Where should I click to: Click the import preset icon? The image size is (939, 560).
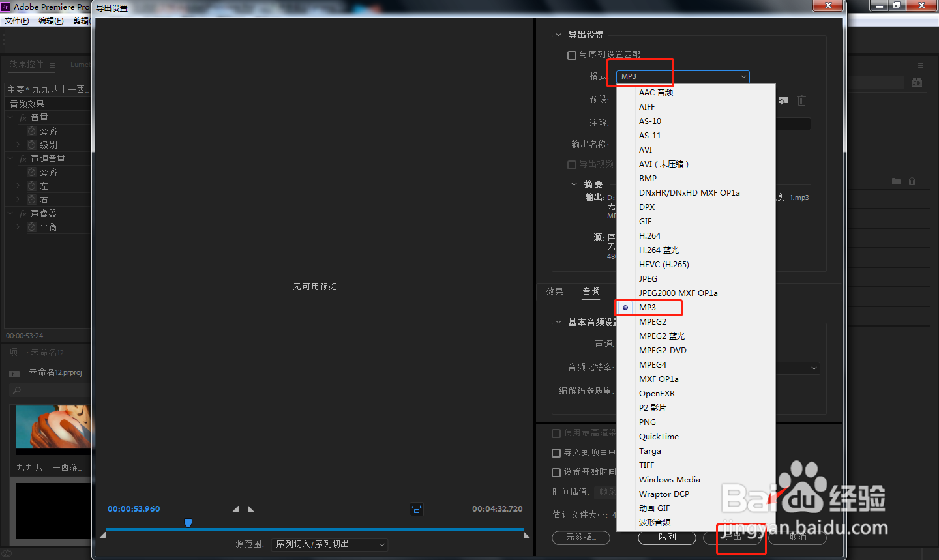784,100
